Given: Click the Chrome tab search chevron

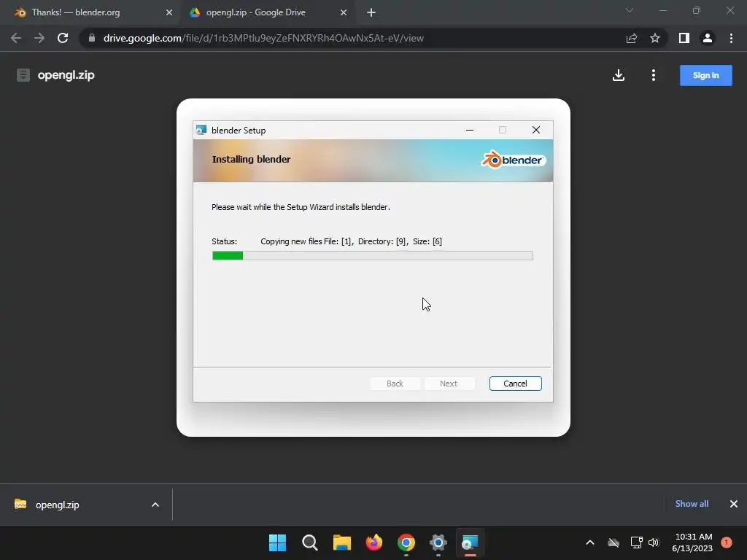Looking at the screenshot, I should click(x=630, y=10).
